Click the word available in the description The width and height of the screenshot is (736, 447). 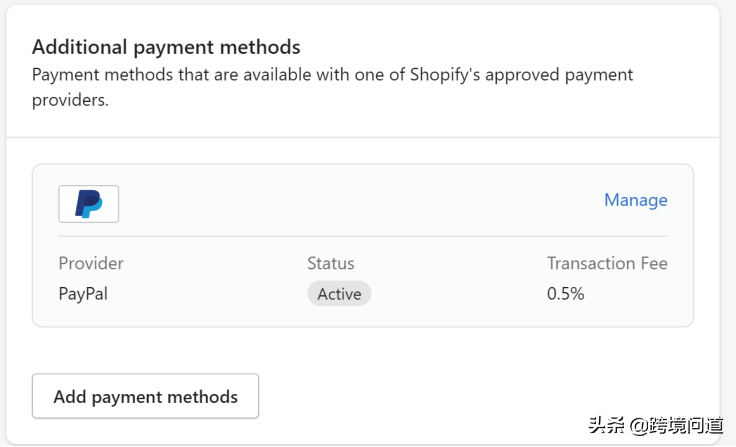coord(258,75)
